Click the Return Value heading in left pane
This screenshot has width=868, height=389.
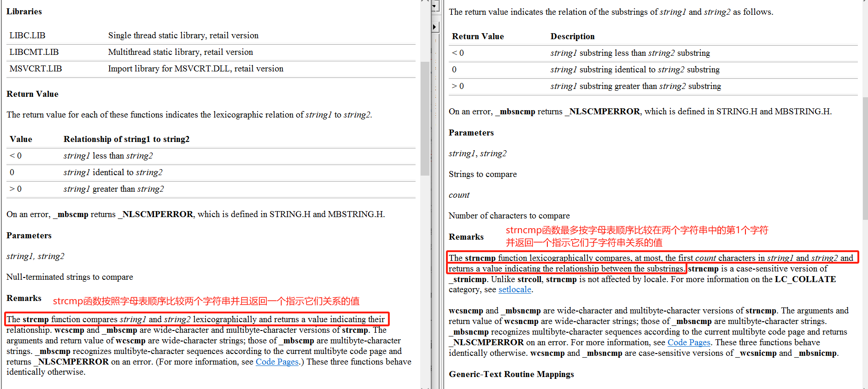click(x=32, y=94)
